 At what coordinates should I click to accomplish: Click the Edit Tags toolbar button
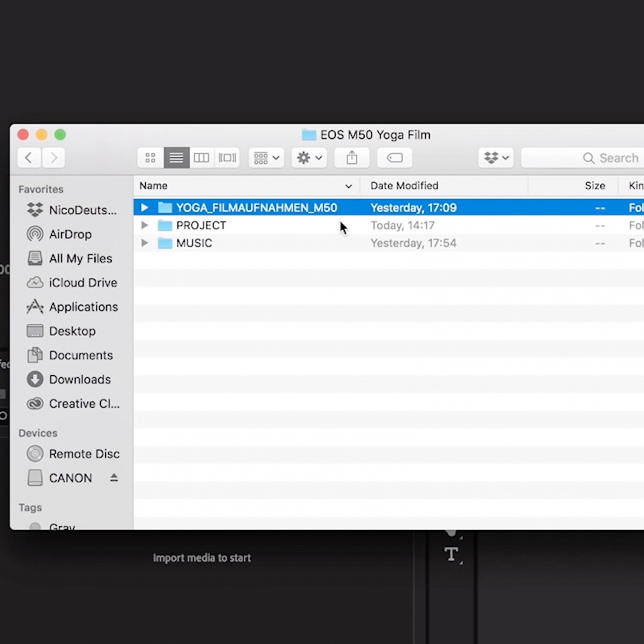point(394,158)
